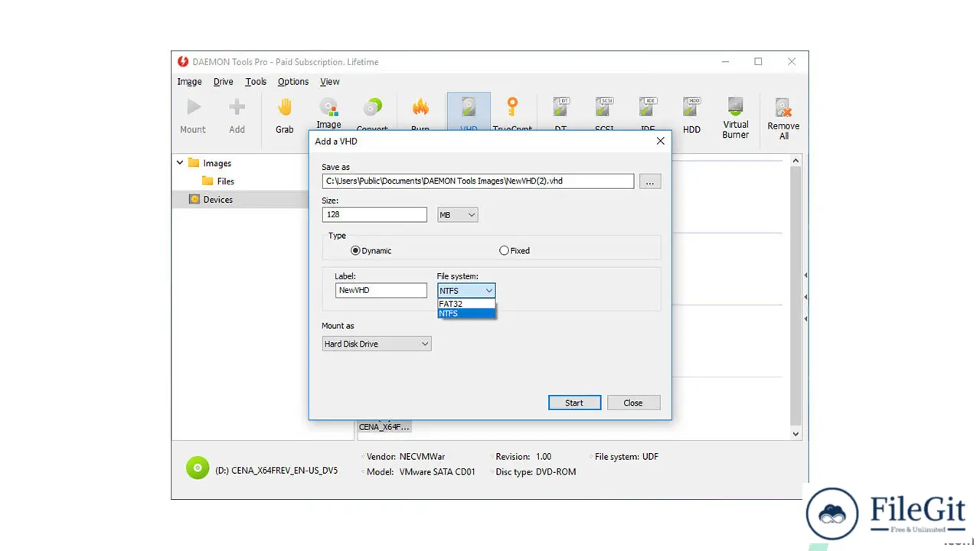Click the Convert toolbar icon

click(x=373, y=107)
